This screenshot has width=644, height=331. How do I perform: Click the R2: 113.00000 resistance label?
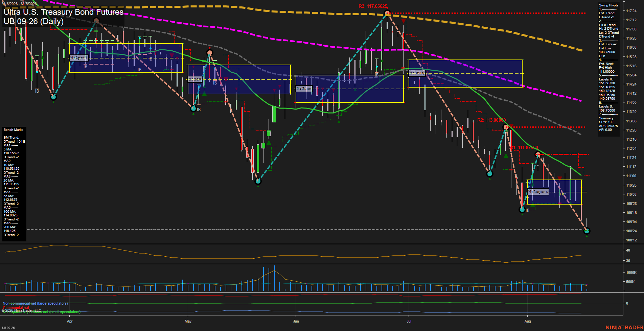(x=491, y=120)
